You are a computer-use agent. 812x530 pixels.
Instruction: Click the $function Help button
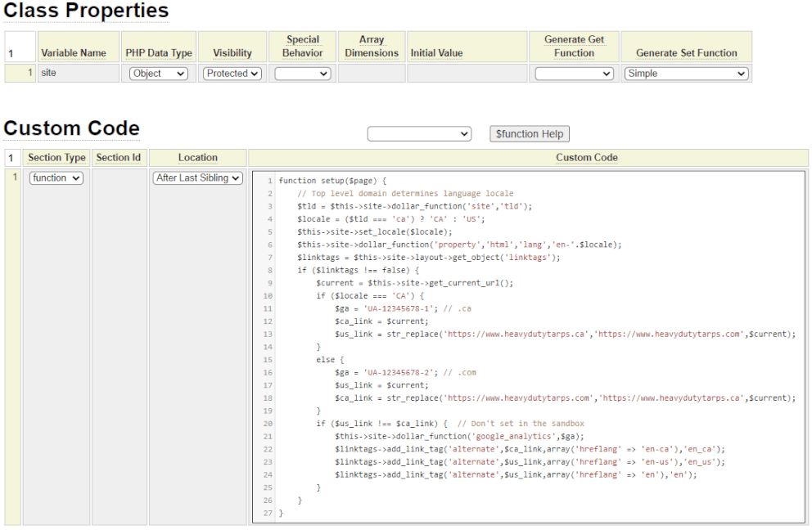tap(529, 134)
